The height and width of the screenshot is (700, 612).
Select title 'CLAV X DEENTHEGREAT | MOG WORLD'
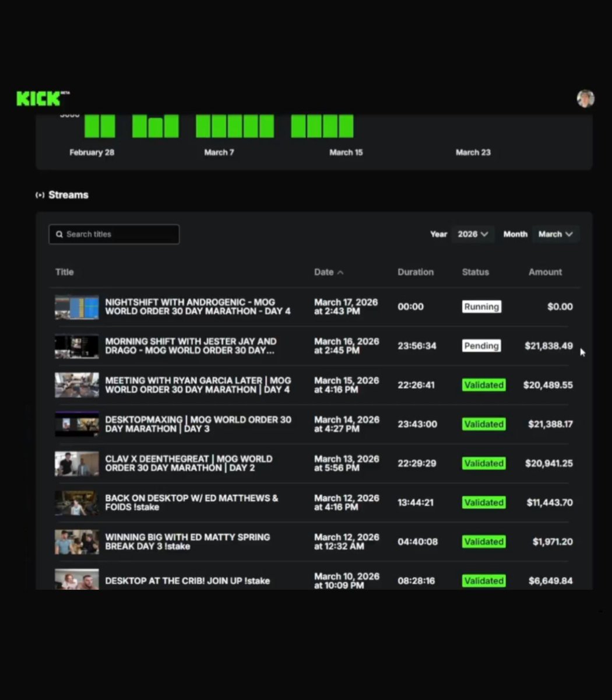189,459
